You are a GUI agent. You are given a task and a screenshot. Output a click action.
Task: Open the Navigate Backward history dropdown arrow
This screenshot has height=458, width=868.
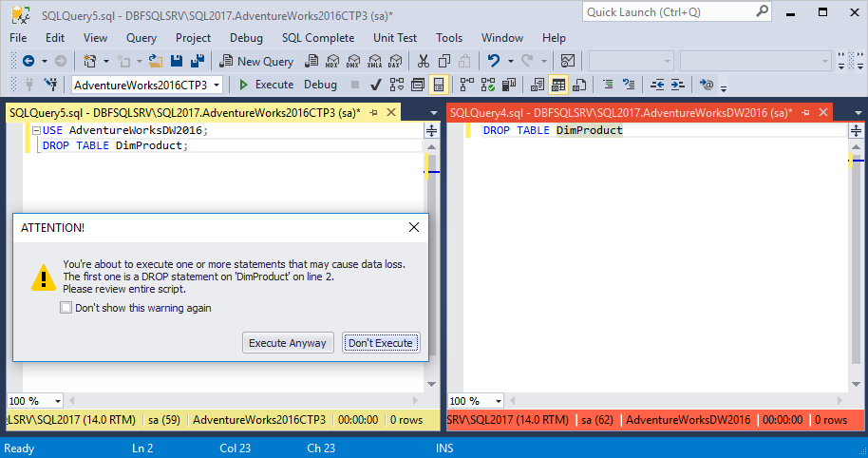point(45,61)
